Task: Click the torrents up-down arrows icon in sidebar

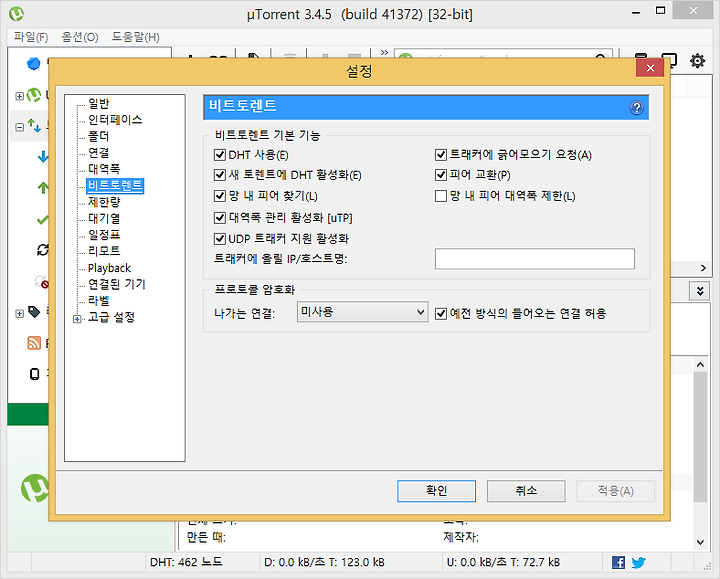Action: point(34,125)
